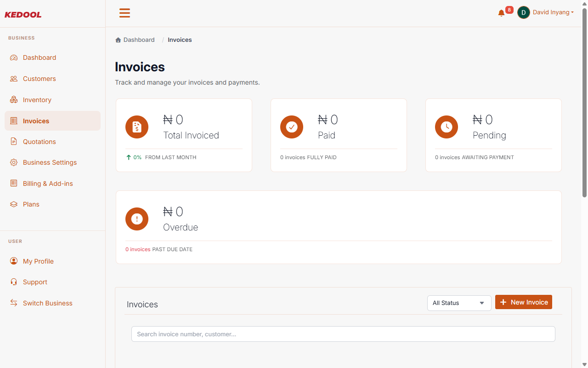Select Invoices sidebar item
The height and width of the screenshot is (368, 588).
pos(53,121)
